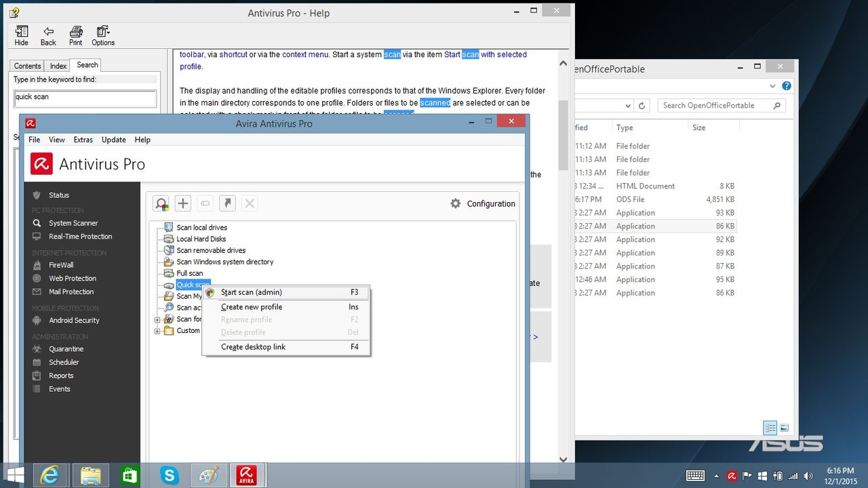Open Web Protection in the sidebar
The width and height of the screenshot is (868, 488).
(73, 279)
